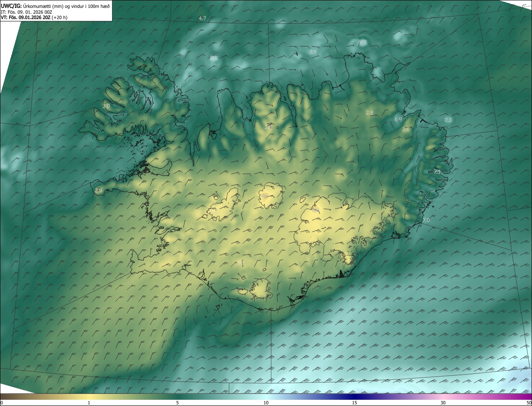This screenshot has height=406, width=532.
Task: Click the "UWC/IG: Úrkomumætti (mm)" title line
Action: coord(55,6)
